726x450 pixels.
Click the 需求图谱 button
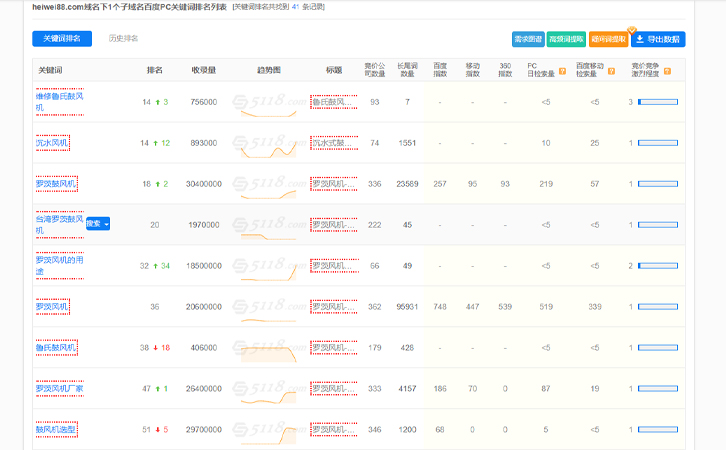pos(527,39)
